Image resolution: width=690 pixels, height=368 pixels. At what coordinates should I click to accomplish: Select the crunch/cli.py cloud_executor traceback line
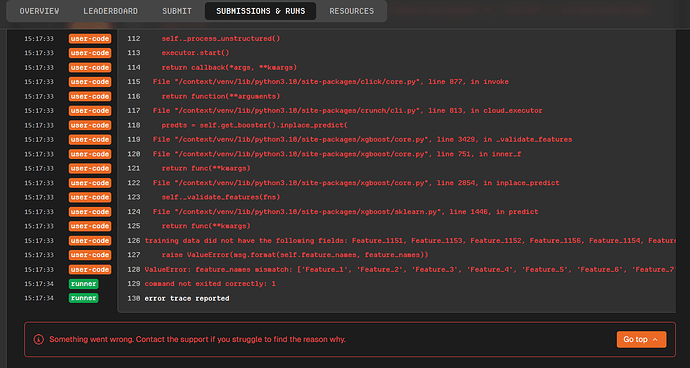[x=347, y=110]
